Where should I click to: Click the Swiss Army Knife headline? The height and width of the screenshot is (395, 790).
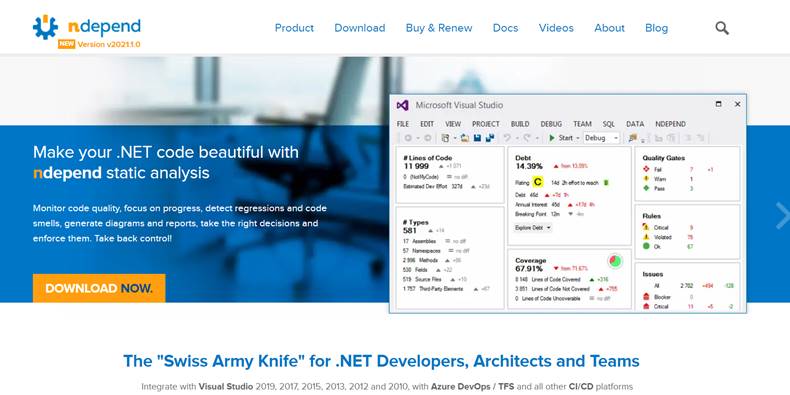pyautogui.click(x=381, y=361)
